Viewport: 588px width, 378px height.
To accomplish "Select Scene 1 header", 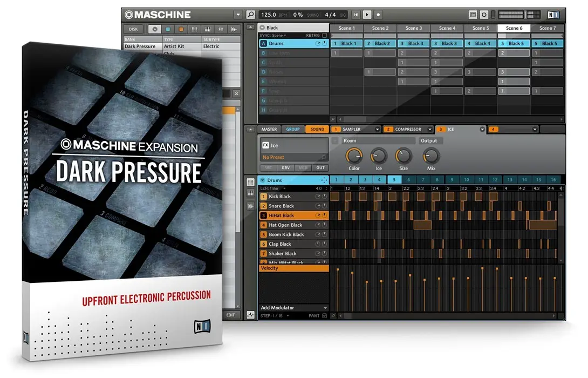I will [346, 28].
